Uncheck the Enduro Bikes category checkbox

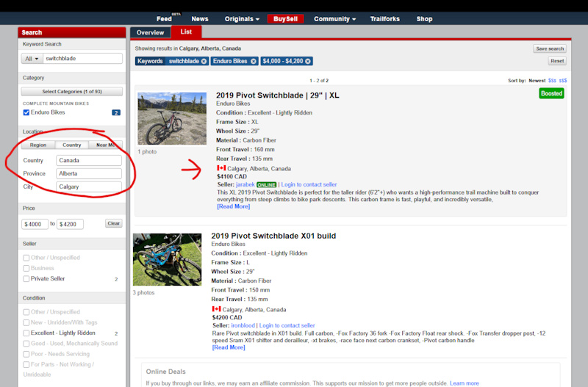point(26,112)
